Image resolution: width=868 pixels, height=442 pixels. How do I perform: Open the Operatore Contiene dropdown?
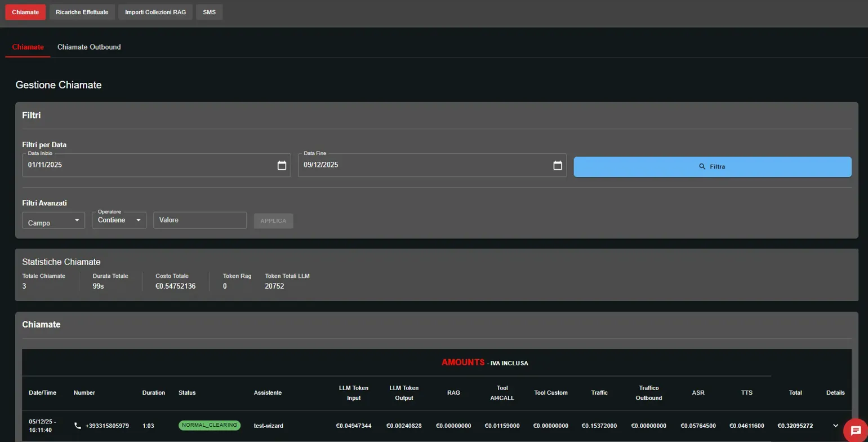click(x=119, y=220)
